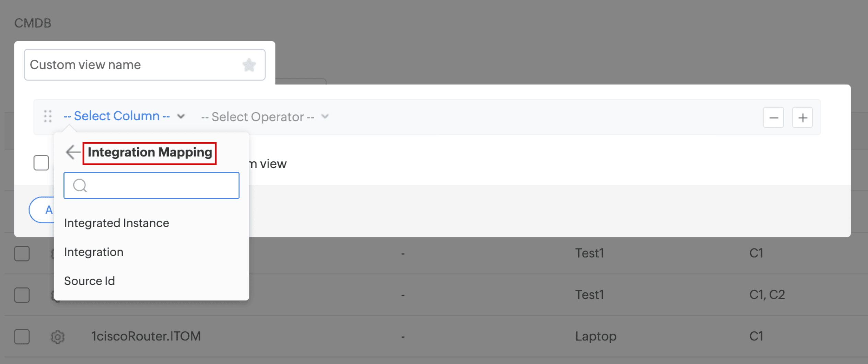This screenshot has width=868, height=364.
Task: Click the gear icon beside 1ciscoRouter.ITOM
Action: tap(58, 337)
